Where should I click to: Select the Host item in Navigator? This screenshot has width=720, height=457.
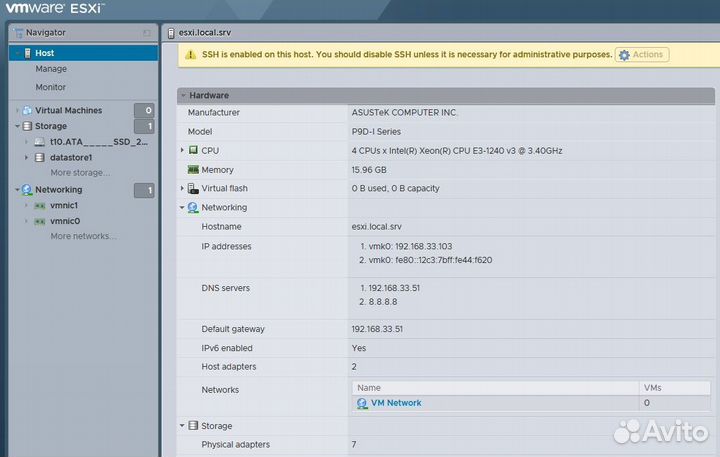point(83,53)
